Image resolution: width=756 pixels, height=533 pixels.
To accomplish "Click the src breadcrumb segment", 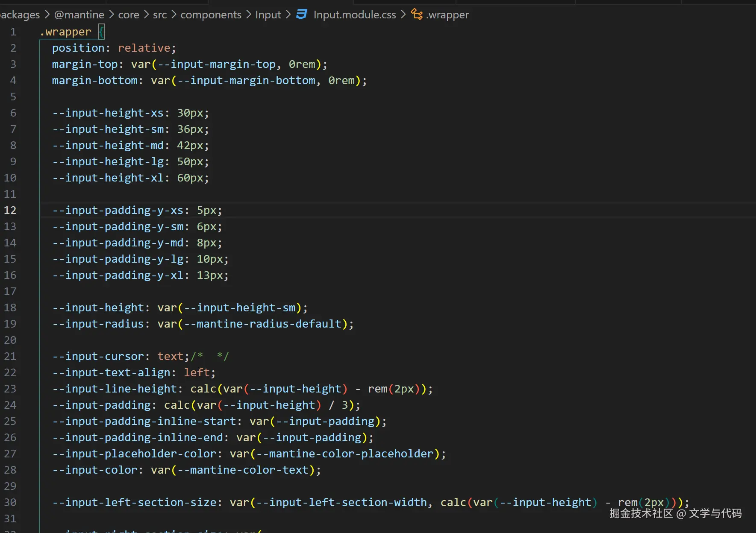I will pyautogui.click(x=160, y=15).
